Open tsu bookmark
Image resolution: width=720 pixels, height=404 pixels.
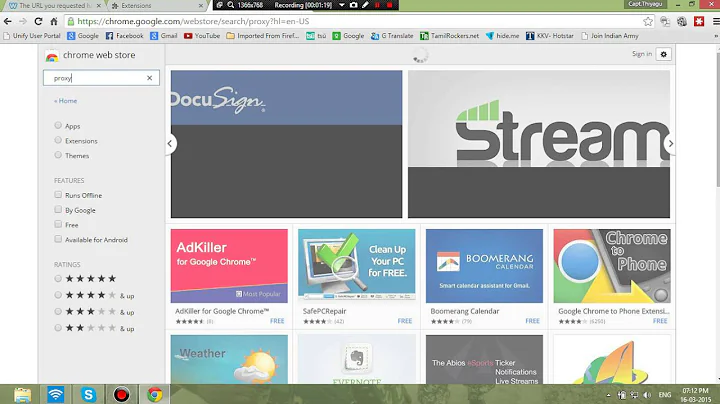(x=316, y=35)
